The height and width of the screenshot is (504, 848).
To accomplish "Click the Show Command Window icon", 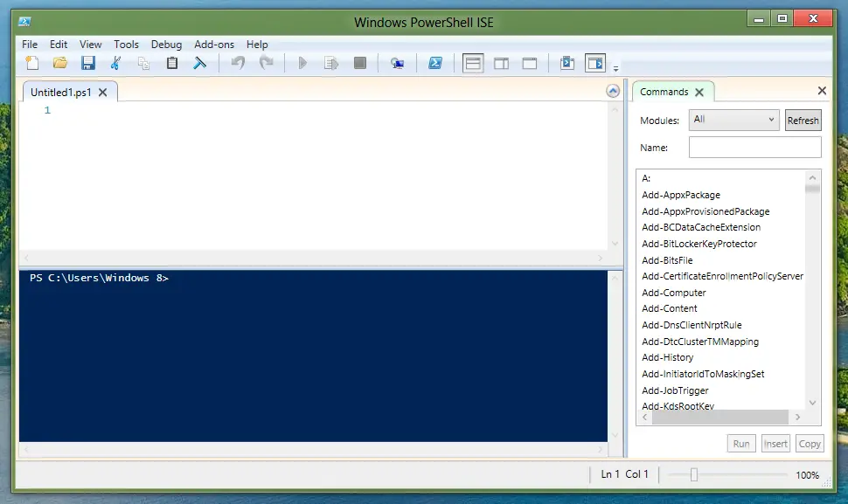I will pyautogui.click(x=567, y=63).
